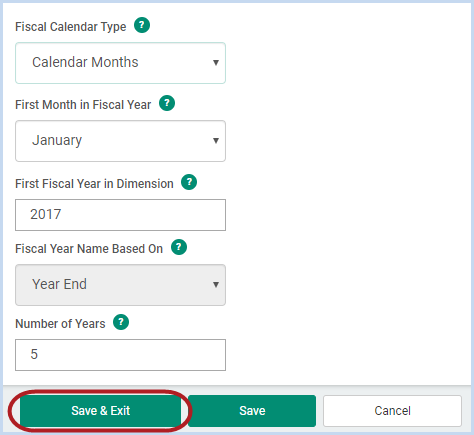Select the Number of Years field showing 5
The height and width of the screenshot is (435, 474).
[120, 355]
